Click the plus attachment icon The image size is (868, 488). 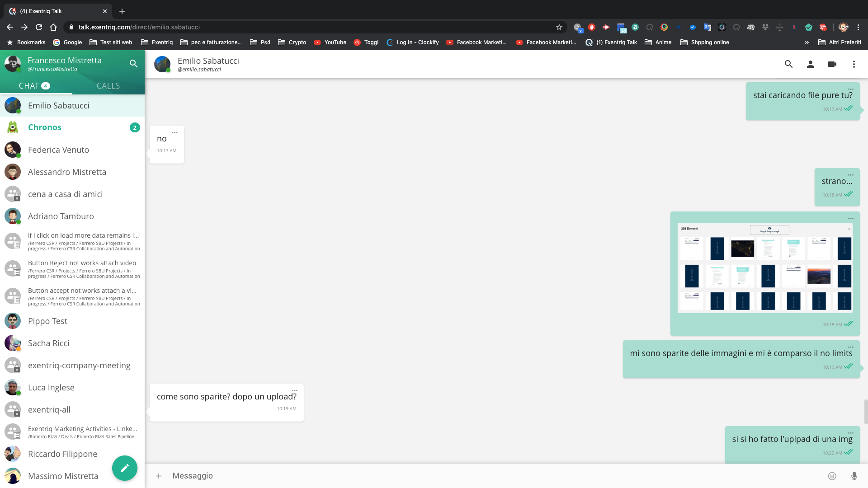pos(159,476)
